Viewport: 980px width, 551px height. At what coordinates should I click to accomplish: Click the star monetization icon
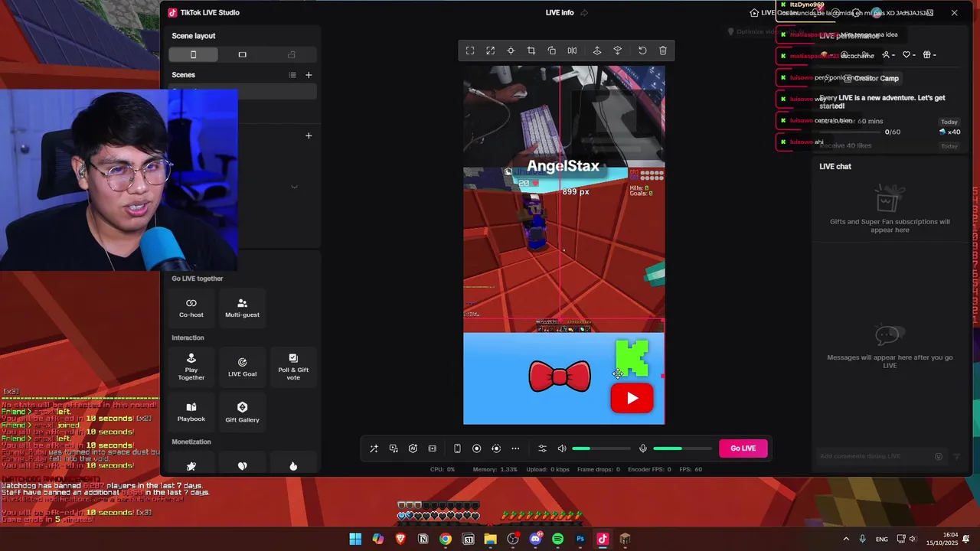(x=191, y=466)
